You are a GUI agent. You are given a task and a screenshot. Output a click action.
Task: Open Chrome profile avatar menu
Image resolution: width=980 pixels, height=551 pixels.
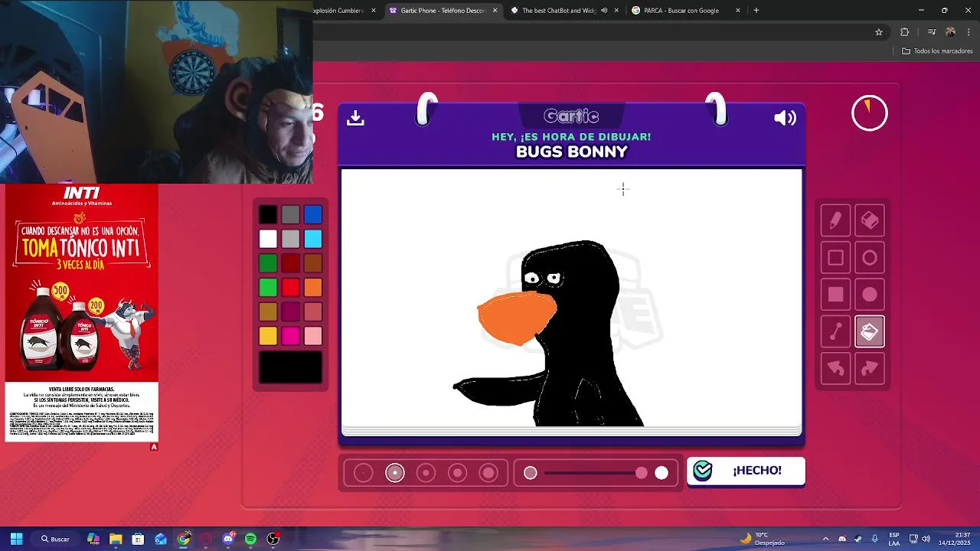coord(951,32)
